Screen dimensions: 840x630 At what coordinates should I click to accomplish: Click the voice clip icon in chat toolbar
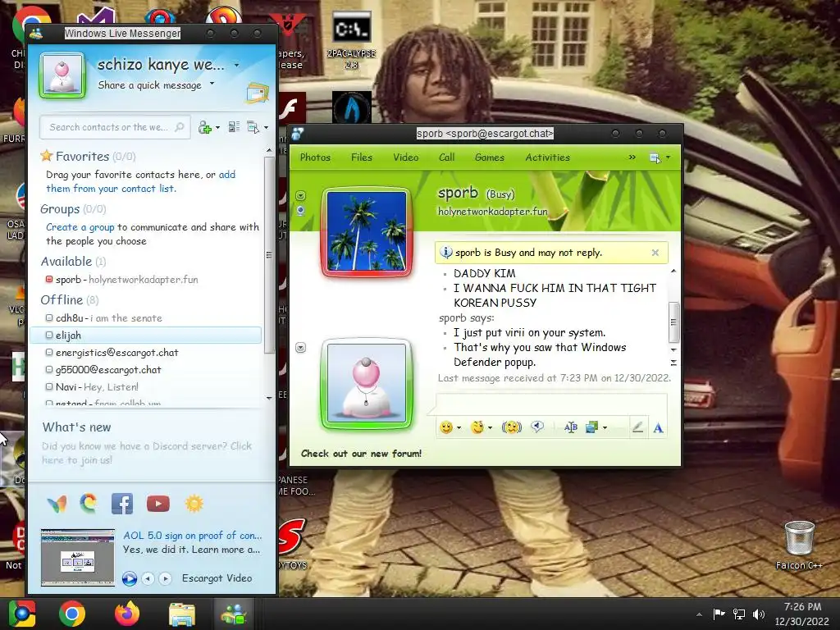[537, 427]
